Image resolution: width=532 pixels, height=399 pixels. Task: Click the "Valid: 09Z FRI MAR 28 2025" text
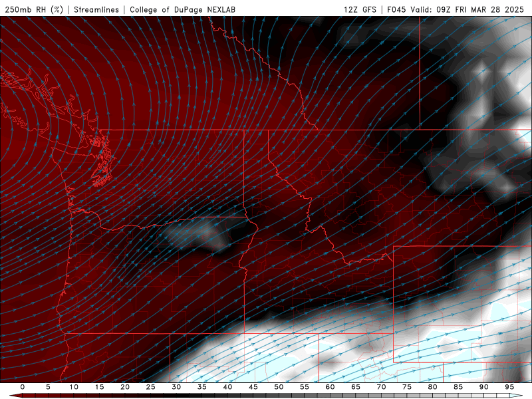click(467, 9)
